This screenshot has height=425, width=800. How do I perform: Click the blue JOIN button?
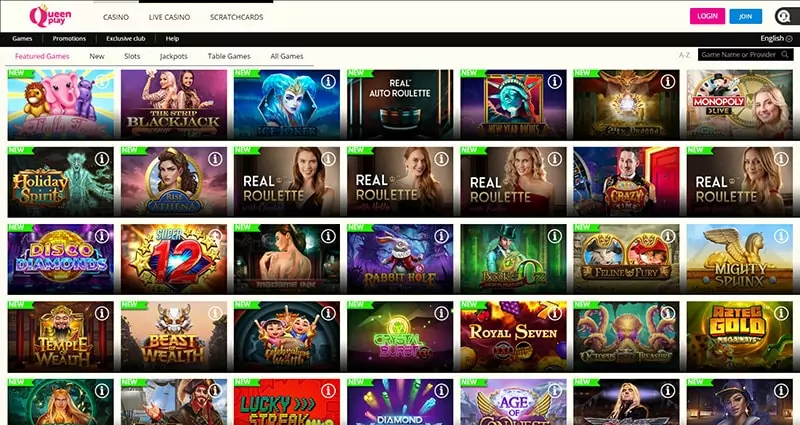[x=745, y=16]
